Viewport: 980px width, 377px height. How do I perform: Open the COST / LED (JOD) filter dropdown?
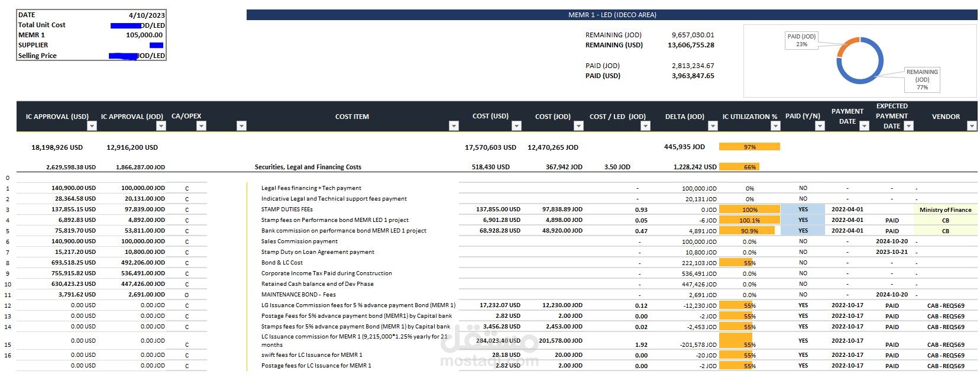point(645,126)
